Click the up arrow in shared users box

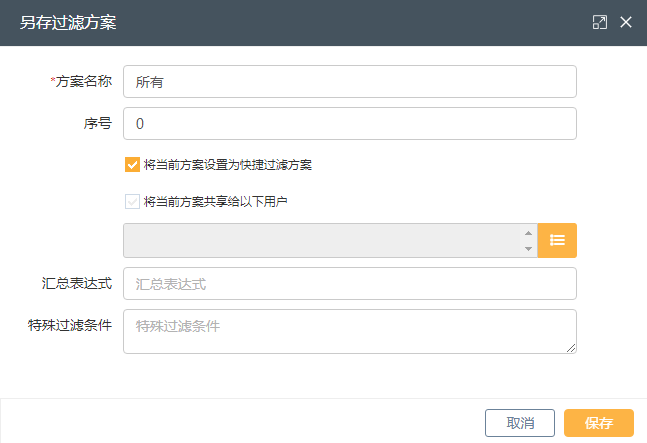point(528,233)
